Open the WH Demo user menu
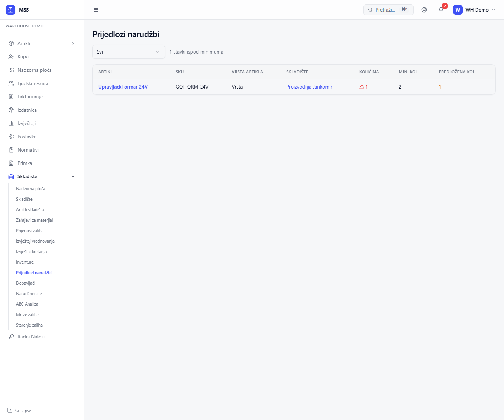 (x=474, y=10)
